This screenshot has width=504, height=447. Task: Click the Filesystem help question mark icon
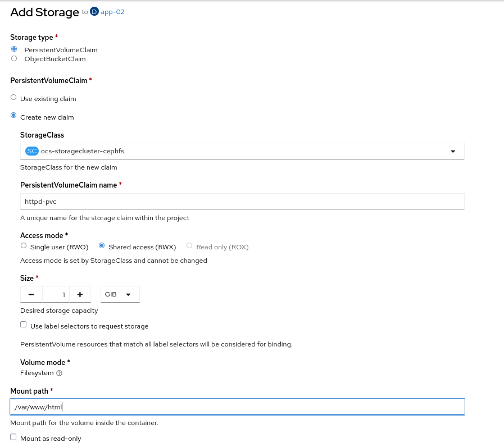coord(59,373)
